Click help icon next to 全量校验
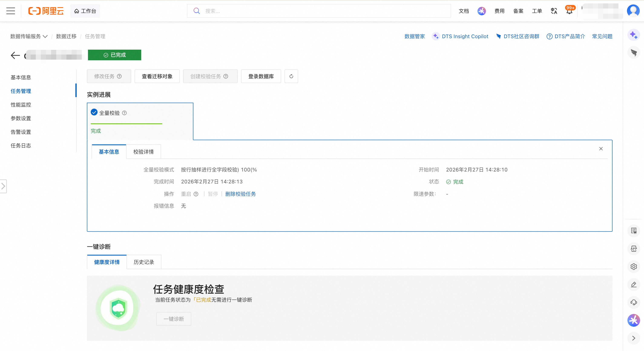 pyautogui.click(x=124, y=113)
